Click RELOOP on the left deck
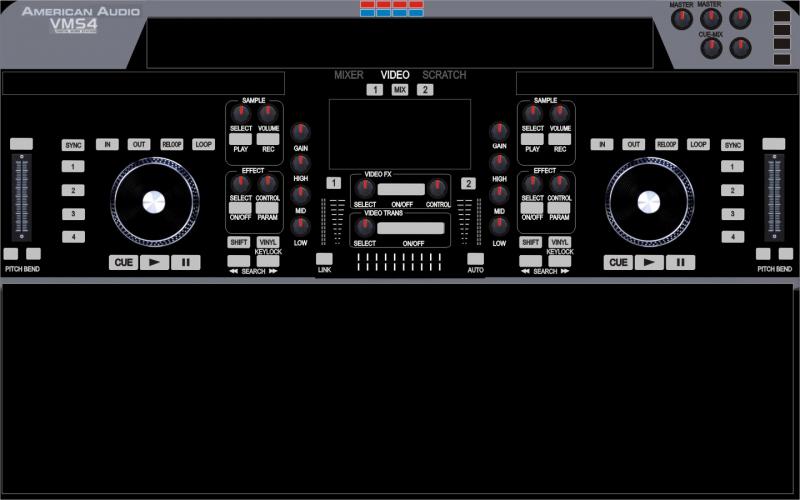The width and height of the screenshot is (800, 500). (172, 144)
